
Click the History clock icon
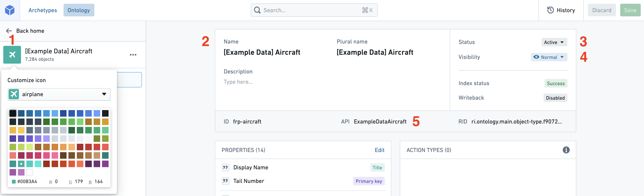[x=550, y=10]
